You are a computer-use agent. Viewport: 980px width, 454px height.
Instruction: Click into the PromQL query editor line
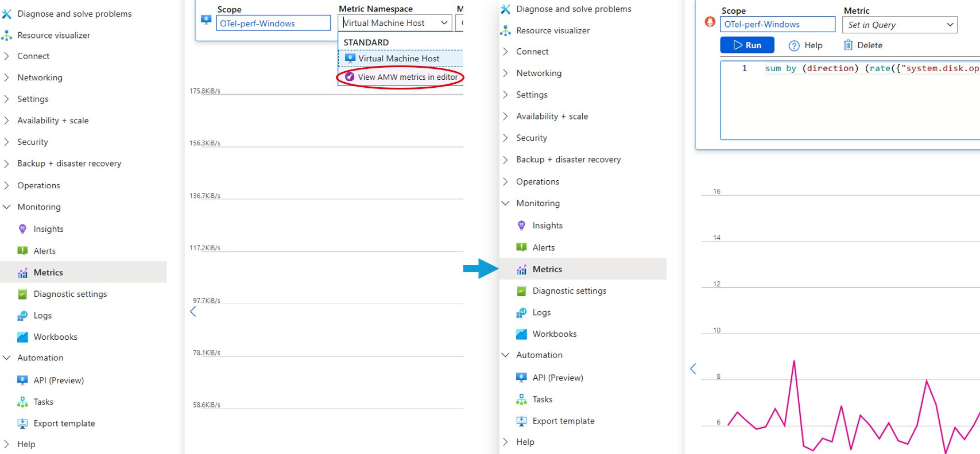click(x=871, y=68)
